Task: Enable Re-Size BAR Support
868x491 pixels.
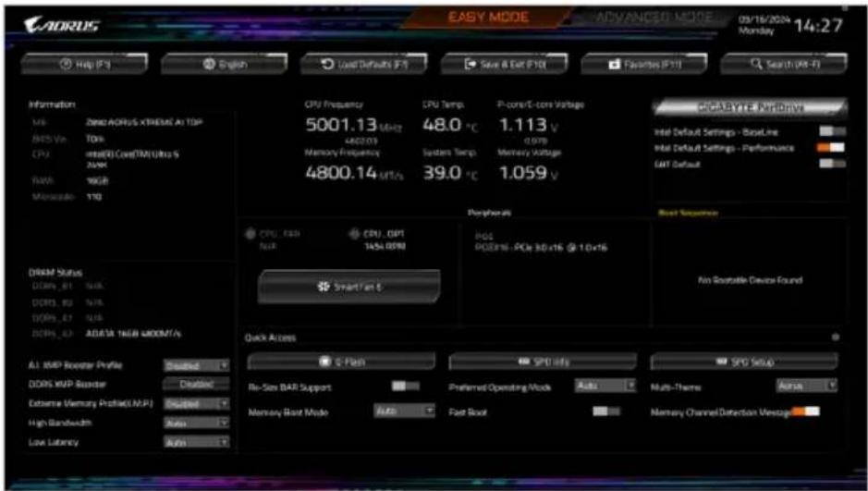Action: [x=406, y=387]
